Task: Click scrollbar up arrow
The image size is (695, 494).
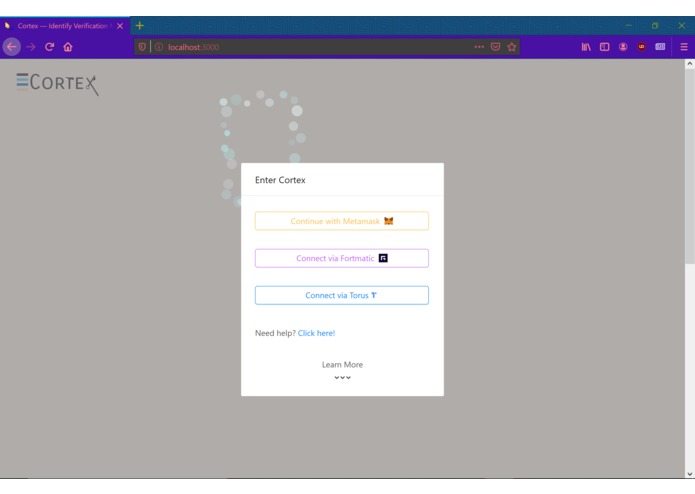Action: (x=690, y=64)
